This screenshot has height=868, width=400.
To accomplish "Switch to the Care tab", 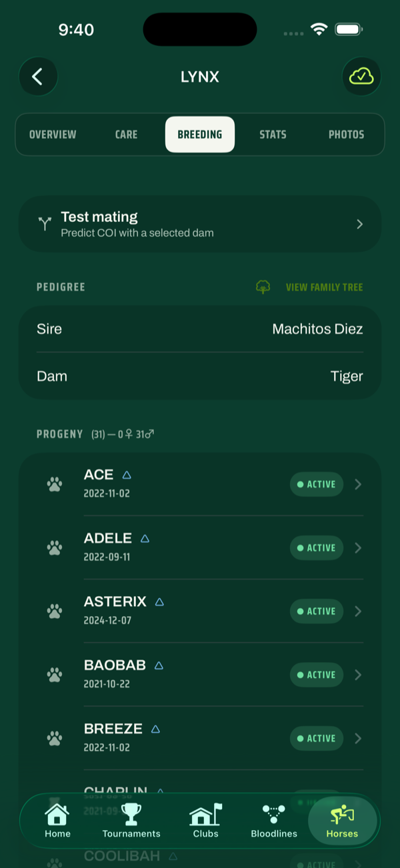I will [126, 135].
